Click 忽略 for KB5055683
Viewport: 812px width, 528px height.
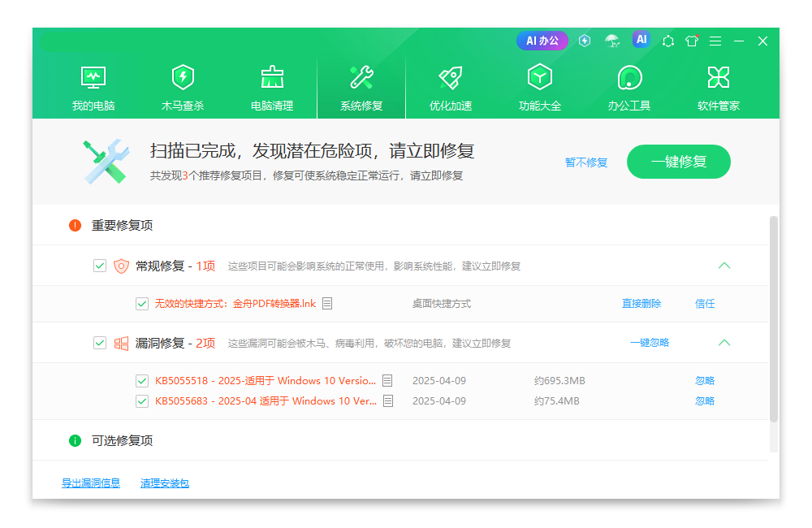[705, 401]
